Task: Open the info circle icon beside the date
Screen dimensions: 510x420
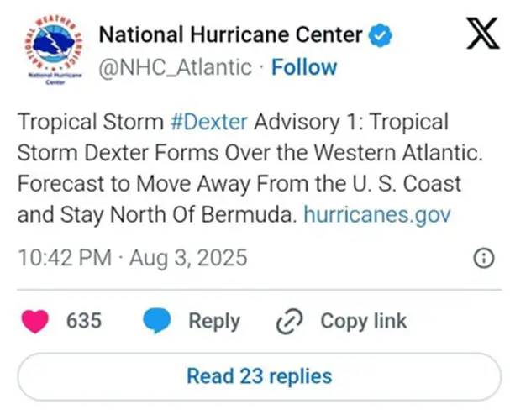Action: pos(484,259)
